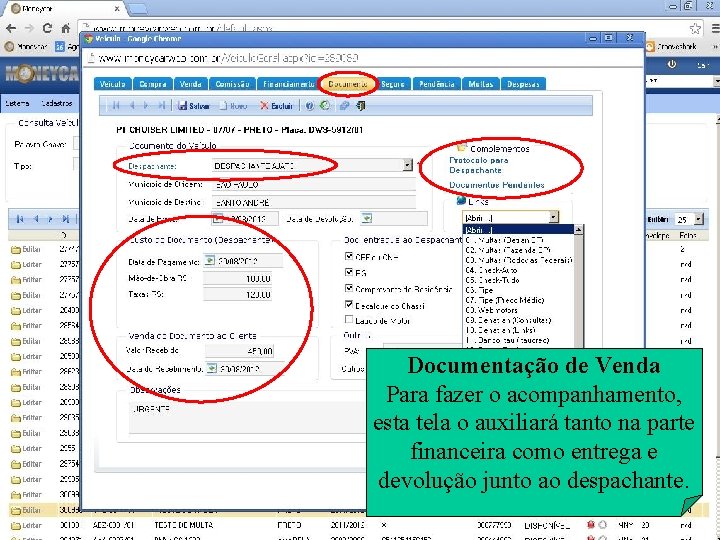Click the Salvar floppy disk icon
The width and height of the screenshot is (720, 540).
coord(182,106)
